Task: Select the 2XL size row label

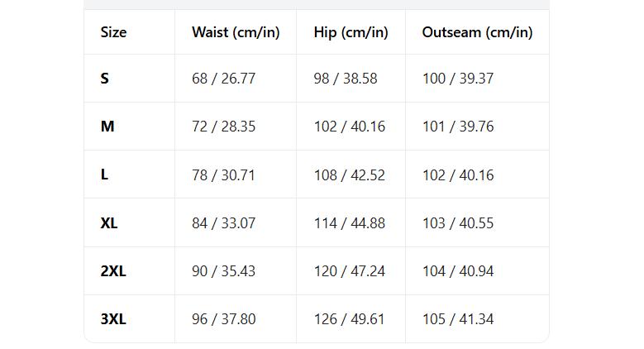Action: click(113, 271)
